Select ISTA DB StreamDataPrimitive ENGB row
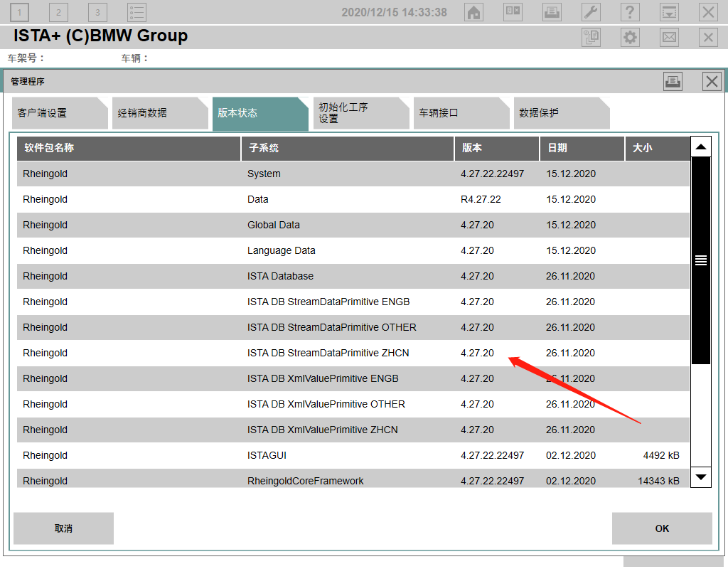 (x=353, y=302)
